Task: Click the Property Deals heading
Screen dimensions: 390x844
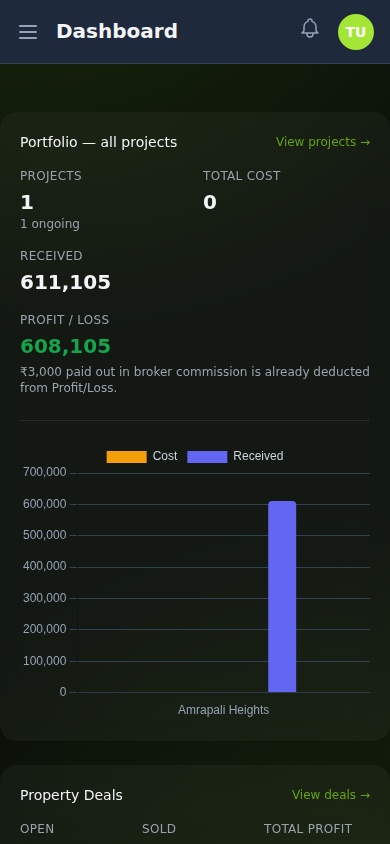Action: pos(71,795)
